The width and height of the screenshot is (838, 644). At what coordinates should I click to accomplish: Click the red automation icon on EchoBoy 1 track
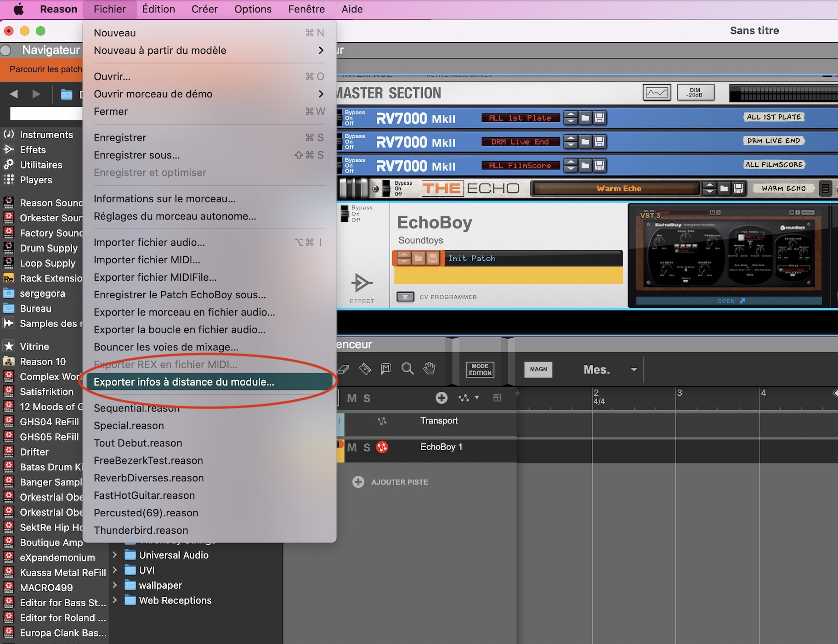click(382, 447)
